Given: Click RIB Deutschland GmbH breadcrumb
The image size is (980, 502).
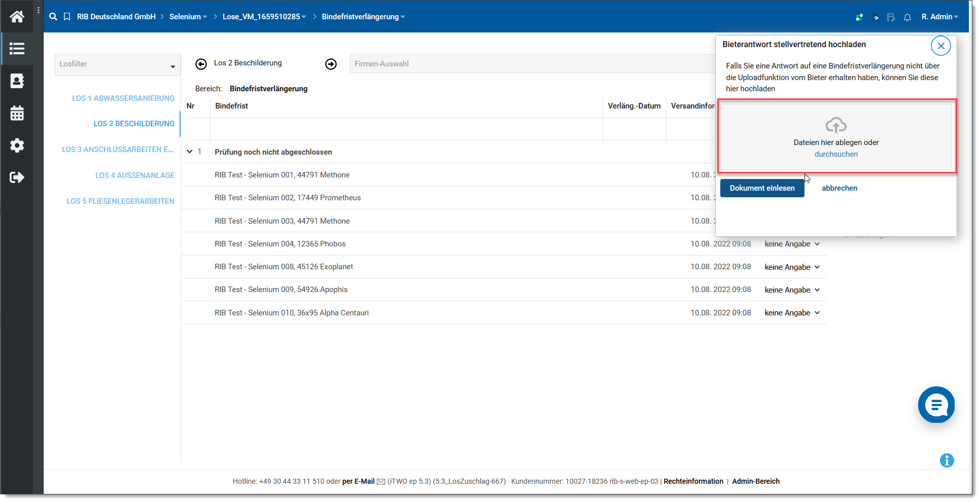Looking at the screenshot, I should 116,17.
